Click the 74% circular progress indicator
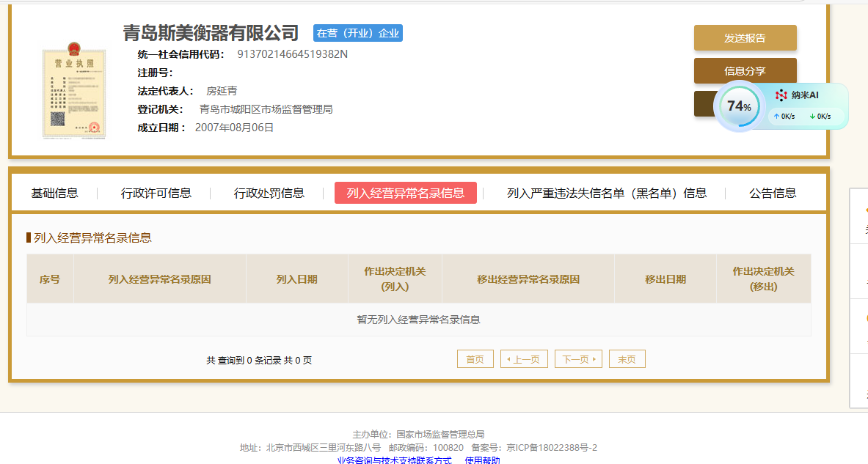 tap(739, 106)
